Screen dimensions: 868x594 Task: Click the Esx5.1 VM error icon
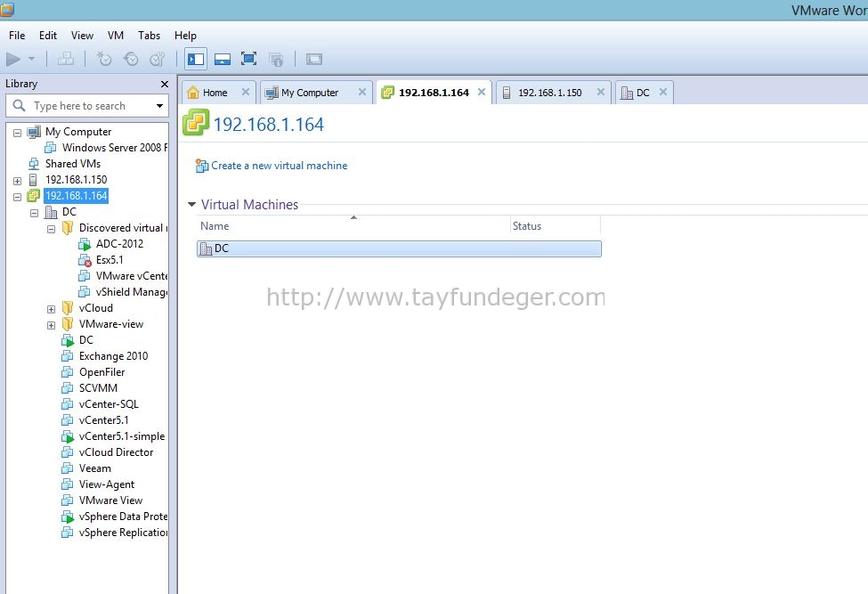click(x=85, y=260)
